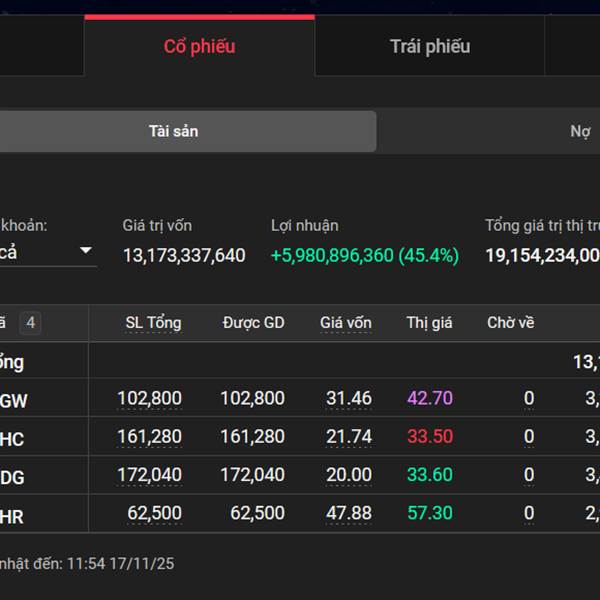Click Giá trị vốn value 13,173,337,640
This screenshot has width=600, height=600.
(184, 255)
